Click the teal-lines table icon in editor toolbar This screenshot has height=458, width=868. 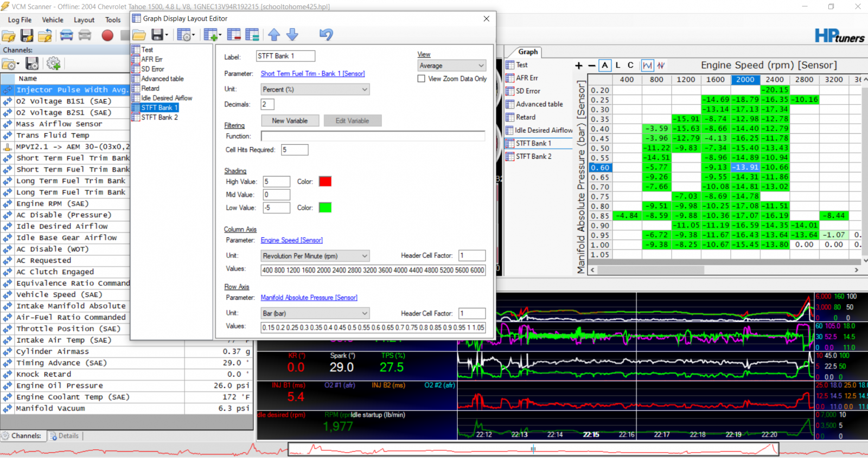pyautogui.click(x=252, y=35)
